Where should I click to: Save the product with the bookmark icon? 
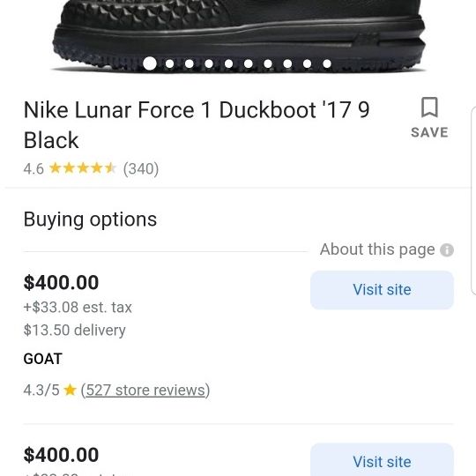[429, 118]
